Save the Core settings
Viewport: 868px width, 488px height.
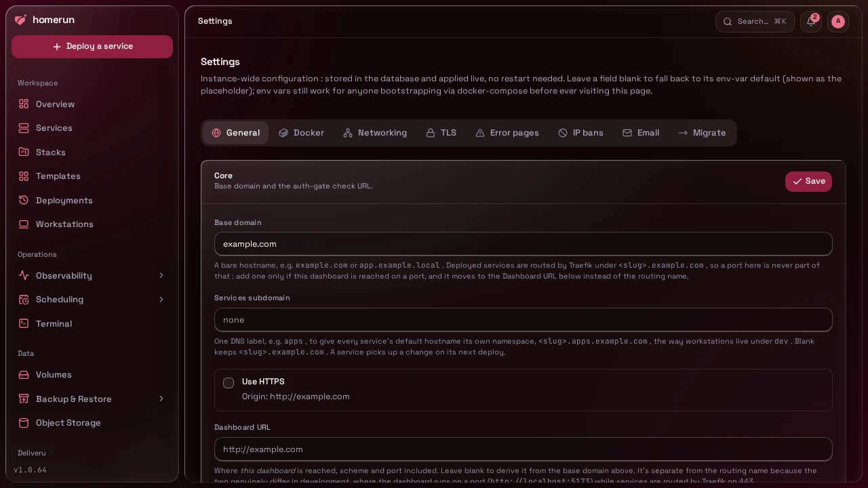tap(808, 182)
